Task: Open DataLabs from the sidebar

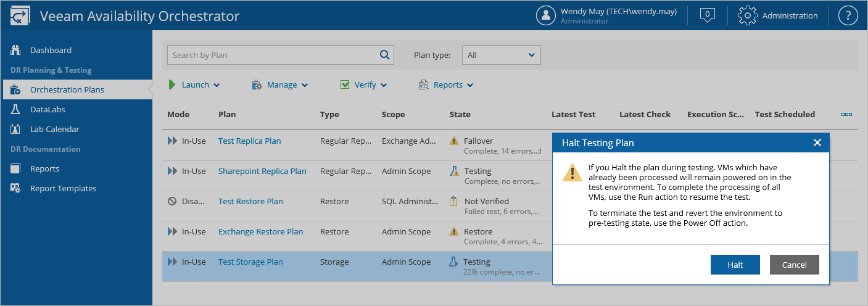Action: tap(48, 109)
